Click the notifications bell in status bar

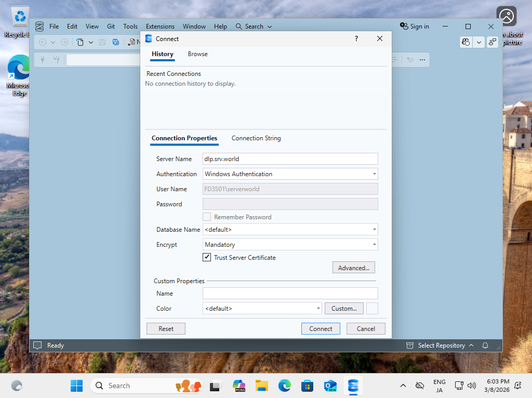[x=485, y=346]
